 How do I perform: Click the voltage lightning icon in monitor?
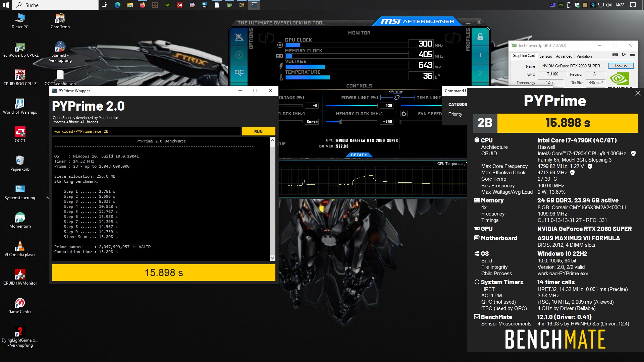point(281,66)
